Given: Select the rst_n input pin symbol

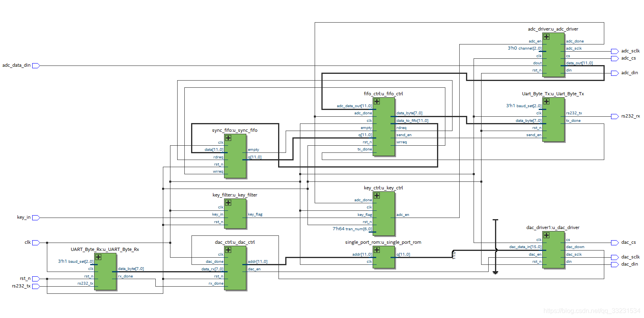Looking at the screenshot, I should (x=36, y=279).
